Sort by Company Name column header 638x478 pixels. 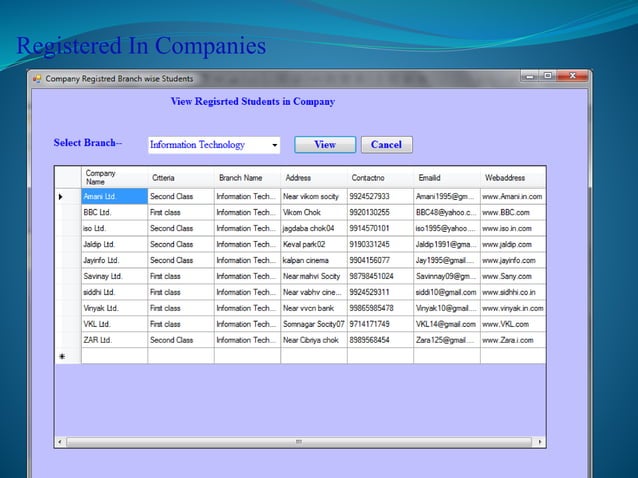[x=114, y=178]
